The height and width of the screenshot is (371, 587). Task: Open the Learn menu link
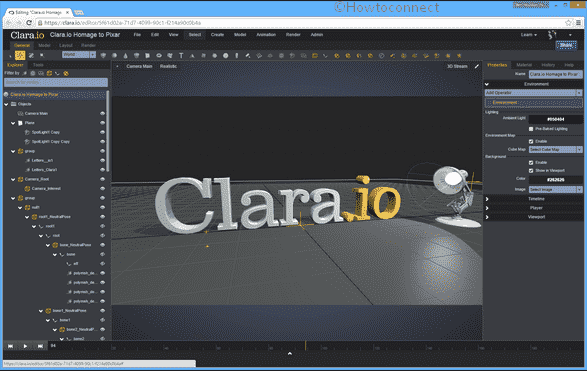pos(529,35)
